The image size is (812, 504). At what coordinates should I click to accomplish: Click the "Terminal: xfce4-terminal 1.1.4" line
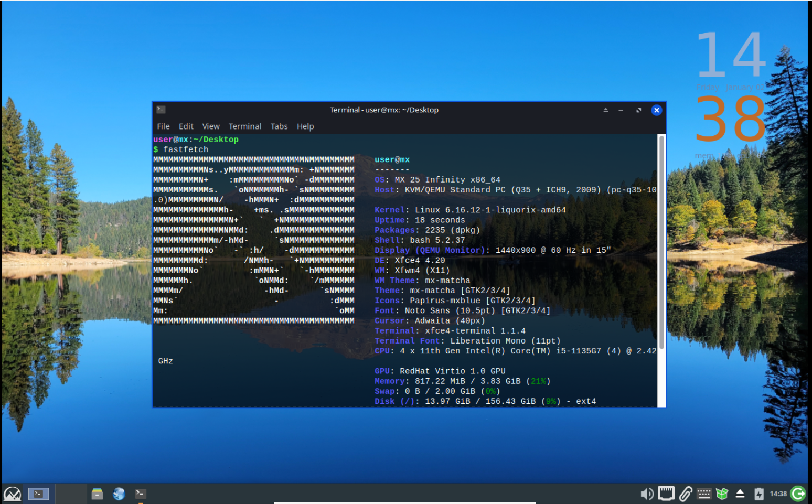450,331
